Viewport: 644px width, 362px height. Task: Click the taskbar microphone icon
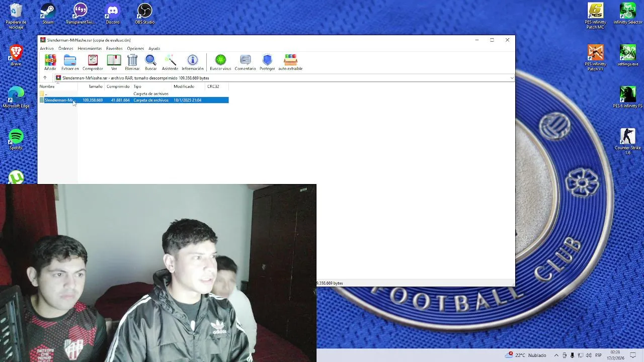pos(573,355)
